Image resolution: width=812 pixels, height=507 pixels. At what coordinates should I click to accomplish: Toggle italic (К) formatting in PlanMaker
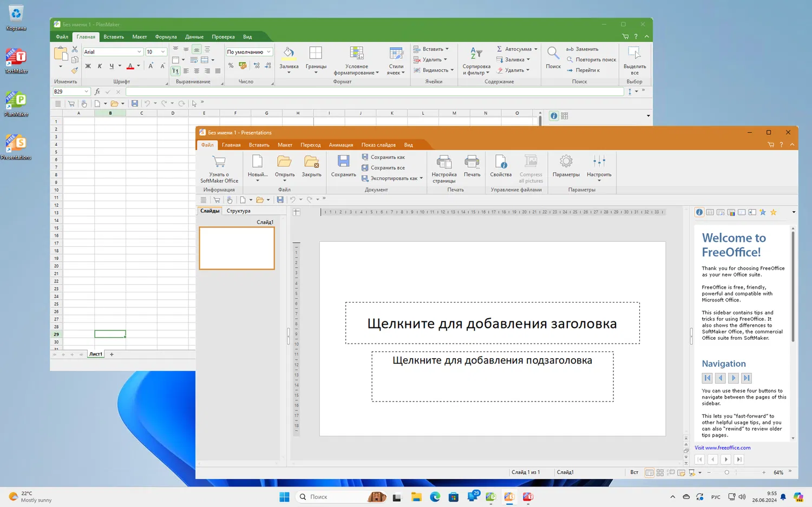(x=100, y=66)
